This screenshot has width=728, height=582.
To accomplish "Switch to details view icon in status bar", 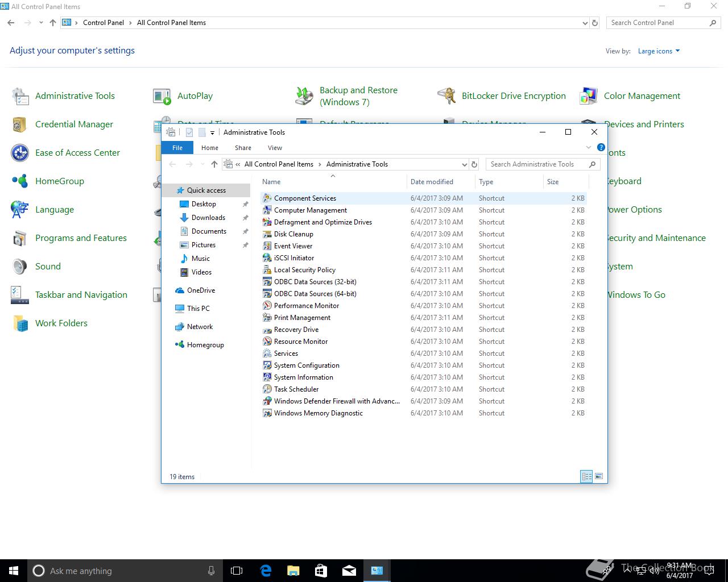I will (586, 477).
